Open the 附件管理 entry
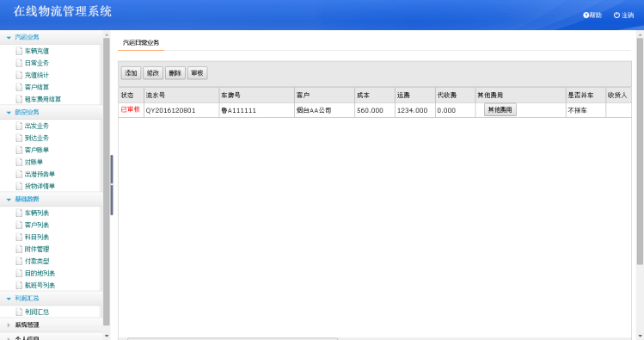The width and height of the screenshot is (644, 340). [x=37, y=249]
